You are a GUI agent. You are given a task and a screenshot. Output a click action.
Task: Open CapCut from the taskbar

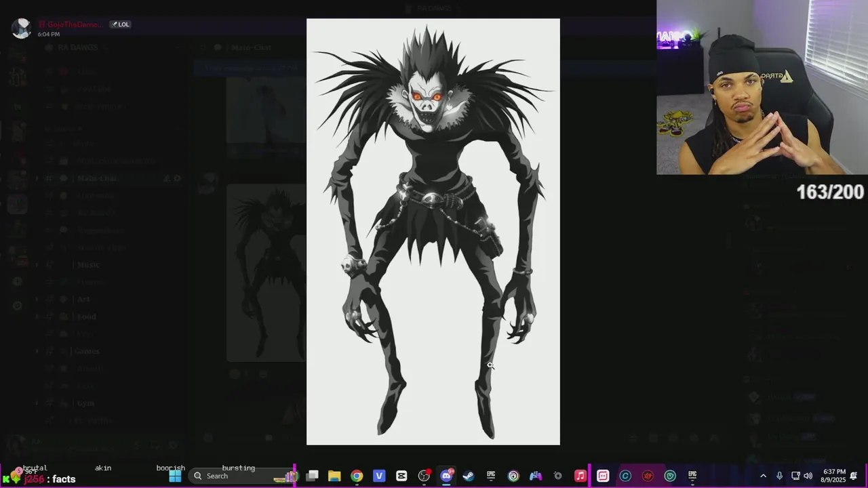click(x=401, y=476)
